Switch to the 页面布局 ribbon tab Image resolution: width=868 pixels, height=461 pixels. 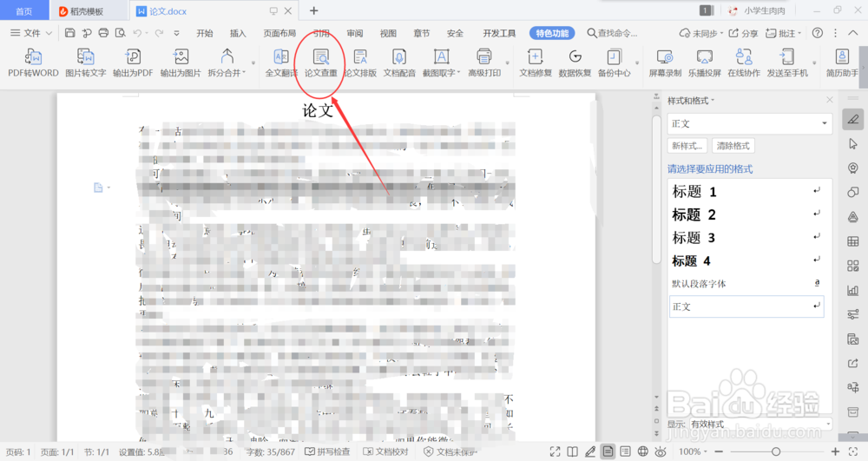tap(279, 33)
